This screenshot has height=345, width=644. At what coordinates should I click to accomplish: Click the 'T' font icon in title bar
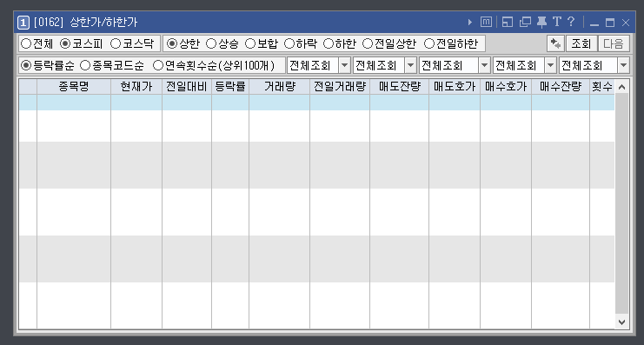tap(556, 22)
